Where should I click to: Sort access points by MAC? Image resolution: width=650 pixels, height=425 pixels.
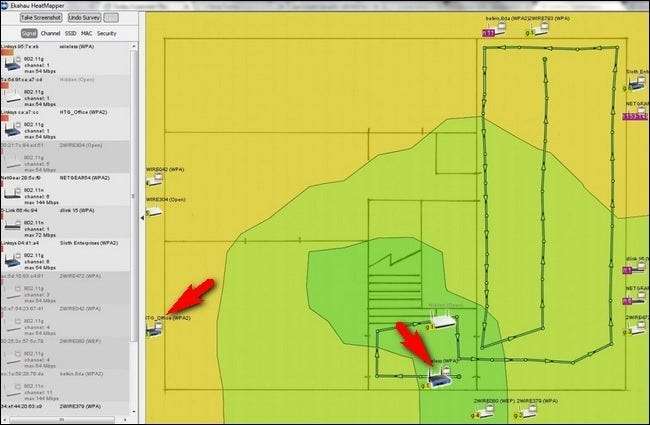click(x=86, y=33)
